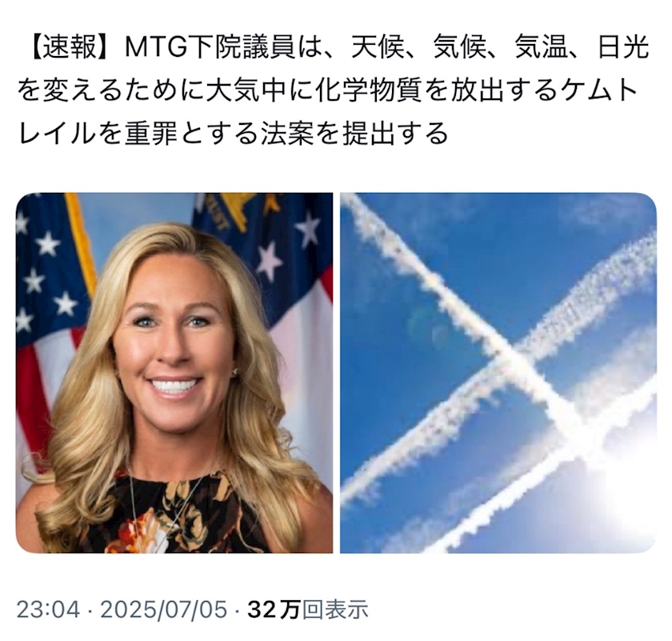Click the word 日光 ending the first line
Screen dimensions: 672x641
coord(622,47)
